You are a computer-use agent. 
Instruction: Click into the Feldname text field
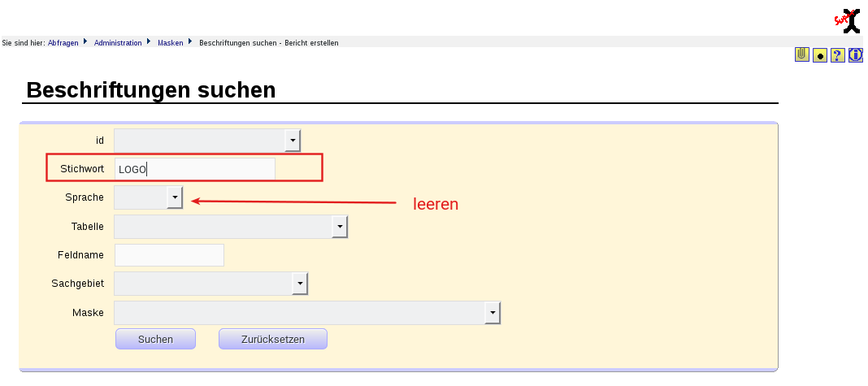(x=169, y=255)
